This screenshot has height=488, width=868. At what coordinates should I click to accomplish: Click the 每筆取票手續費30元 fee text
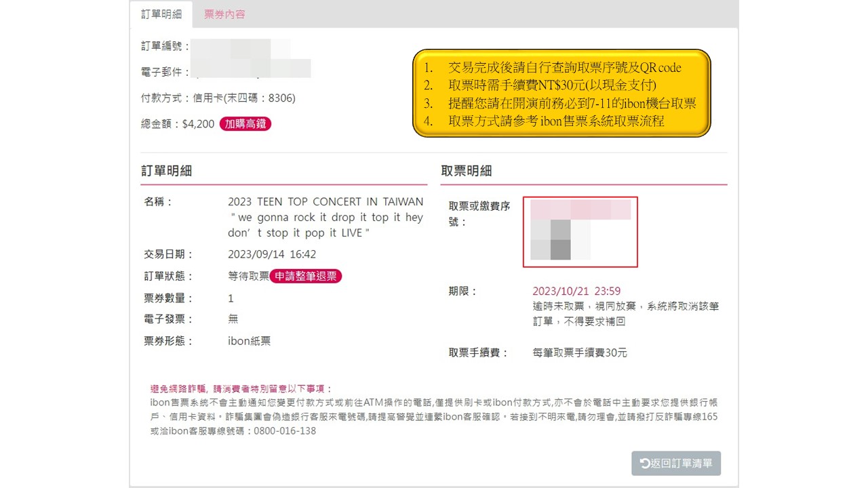[x=580, y=352]
